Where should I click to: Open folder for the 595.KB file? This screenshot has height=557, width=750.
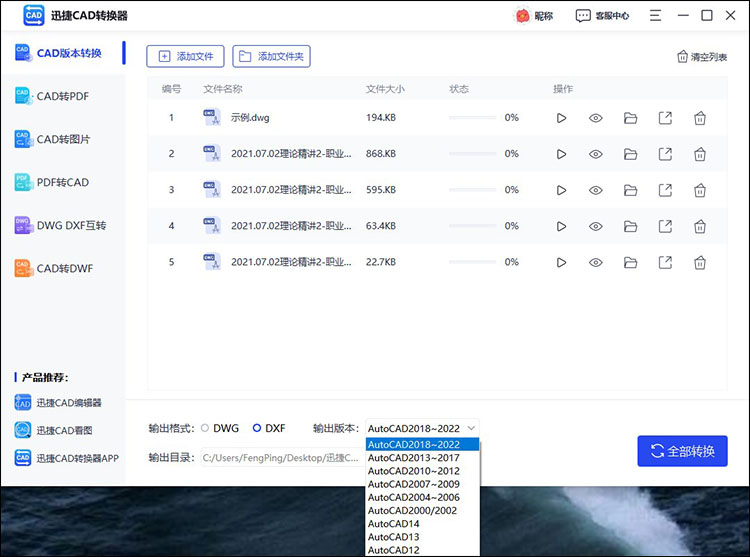(630, 190)
